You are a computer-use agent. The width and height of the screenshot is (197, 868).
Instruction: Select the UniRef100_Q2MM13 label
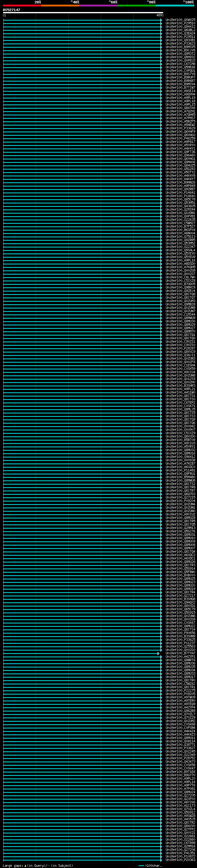pos(180,528)
